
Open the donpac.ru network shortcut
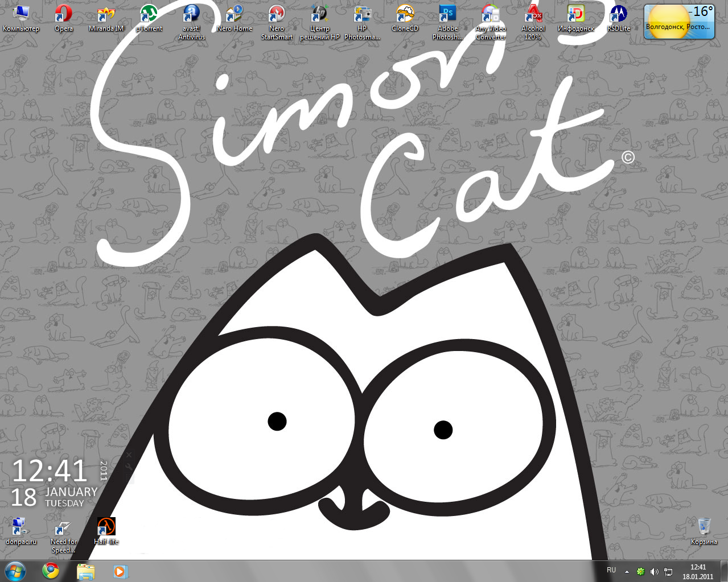[x=21, y=531]
